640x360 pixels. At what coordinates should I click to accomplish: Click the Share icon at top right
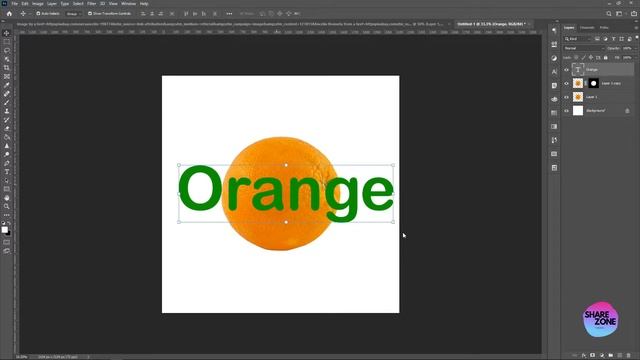pos(633,13)
